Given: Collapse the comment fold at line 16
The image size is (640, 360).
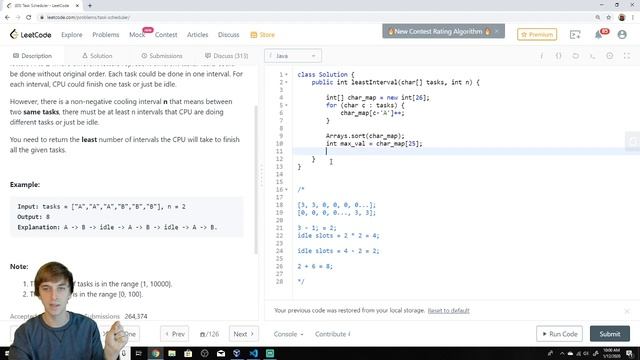Looking at the screenshot, I should 286,189.
